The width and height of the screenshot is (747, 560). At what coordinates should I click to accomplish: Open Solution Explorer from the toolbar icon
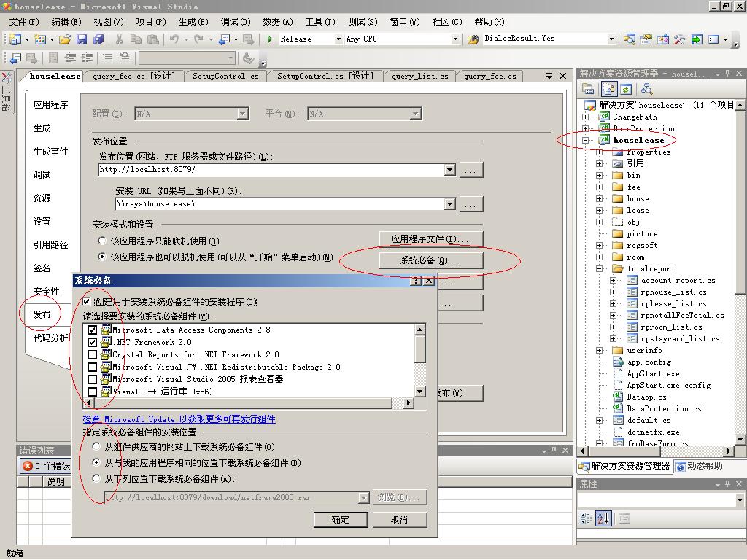tap(630, 39)
